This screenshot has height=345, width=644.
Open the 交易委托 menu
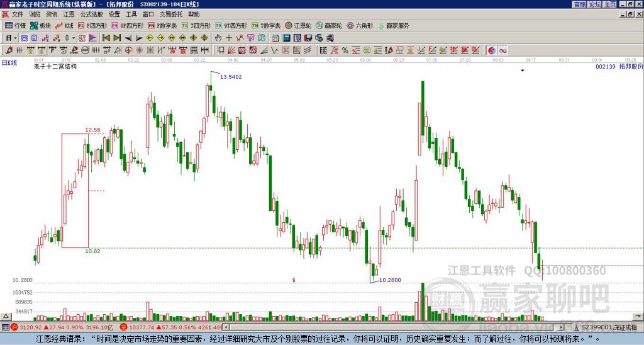170,14
